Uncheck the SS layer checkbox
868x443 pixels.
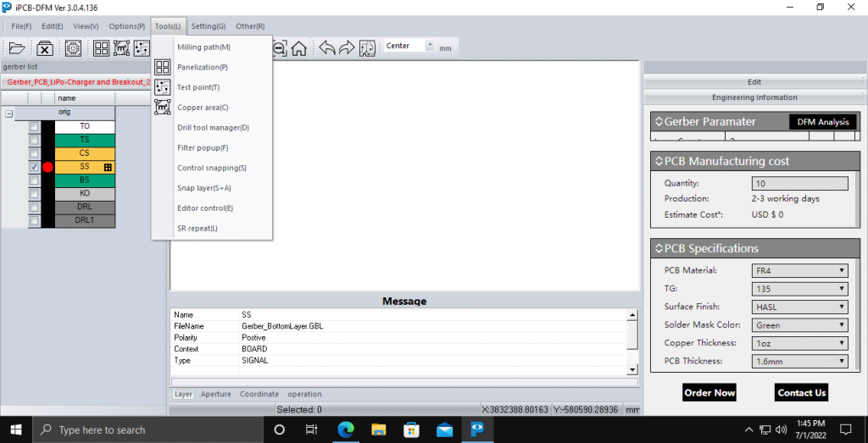tap(34, 167)
